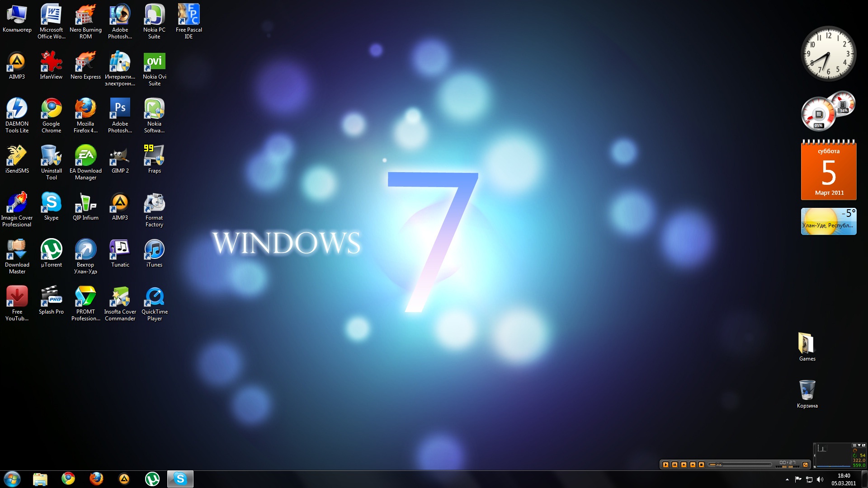Image resolution: width=868 pixels, height=488 pixels.
Task: Open the Skype desktop shortcut
Action: [51, 203]
